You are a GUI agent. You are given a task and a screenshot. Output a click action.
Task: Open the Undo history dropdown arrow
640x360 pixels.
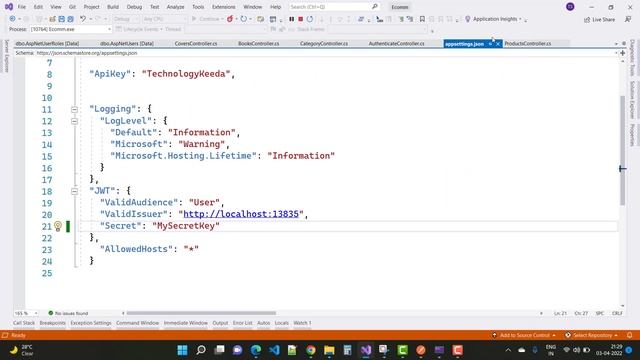point(90,19)
